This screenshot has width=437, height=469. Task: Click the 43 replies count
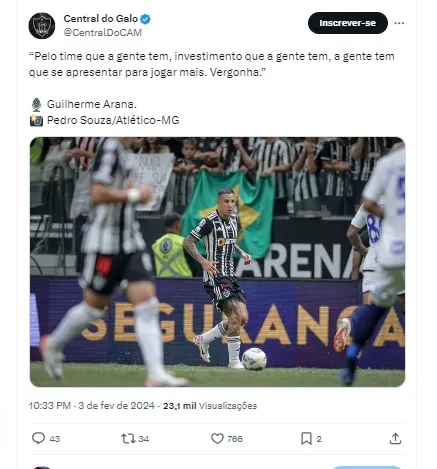55,439
